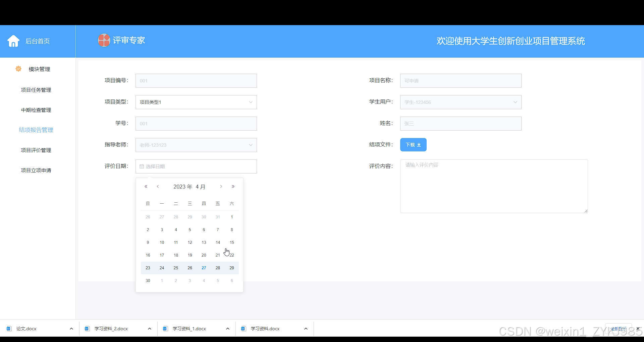Open 指导老师 dropdown
644x342 pixels.
[x=196, y=145]
